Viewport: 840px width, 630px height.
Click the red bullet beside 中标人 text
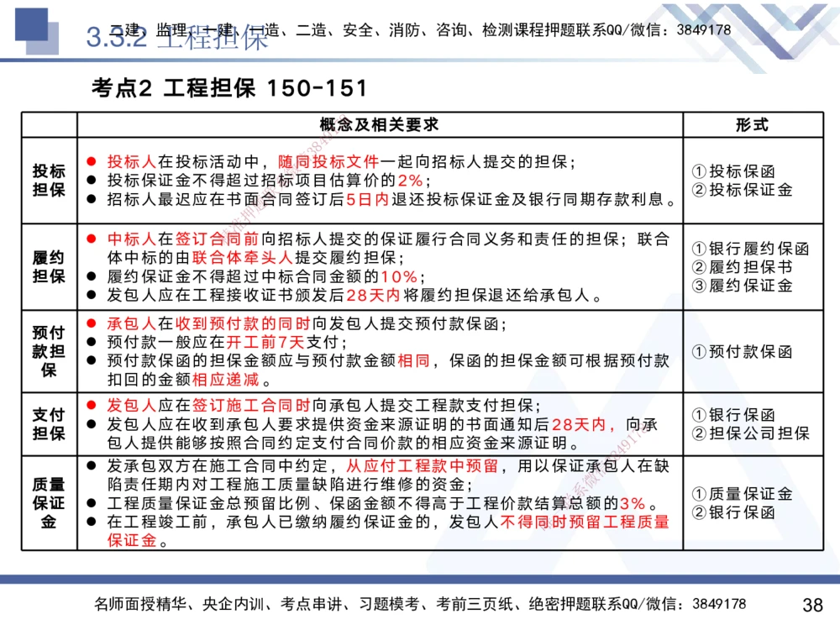92,239
